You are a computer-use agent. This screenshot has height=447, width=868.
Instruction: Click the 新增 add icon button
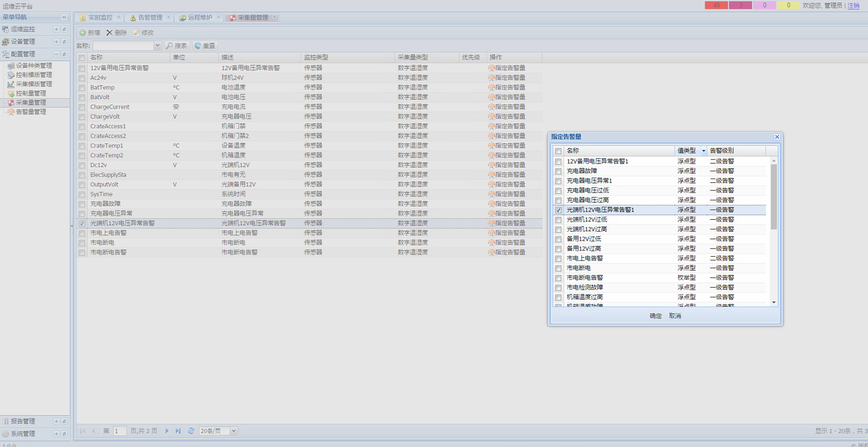90,33
